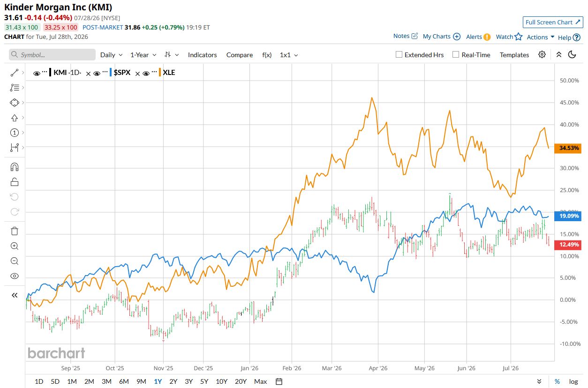
Task: Select the 5Y range tab
Action: (x=204, y=381)
